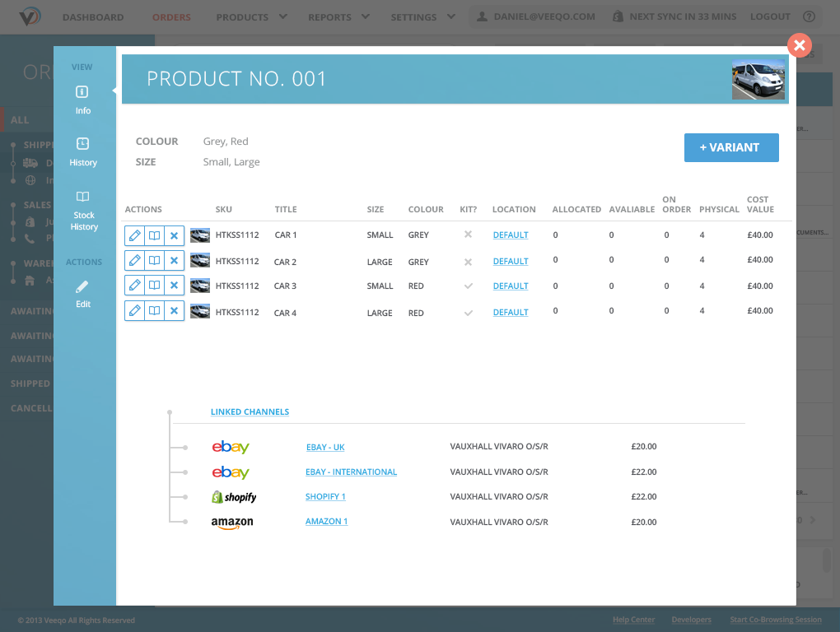This screenshot has height=632, width=840.
Task: Click the + VARIANT button
Action: [731, 147]
